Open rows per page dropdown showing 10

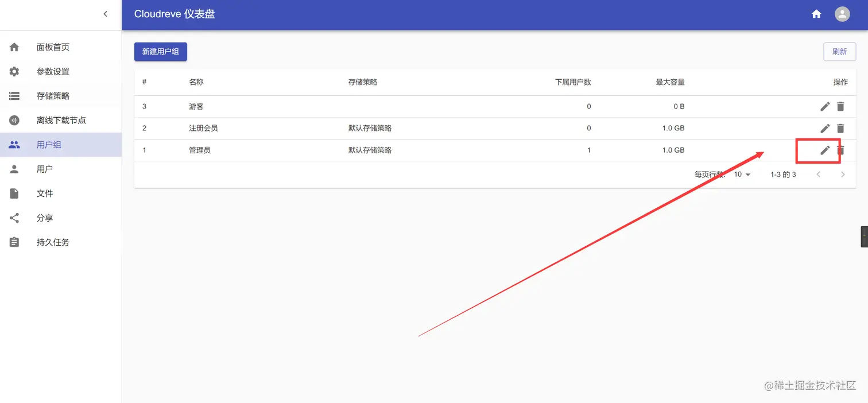(x=742, y=175)
